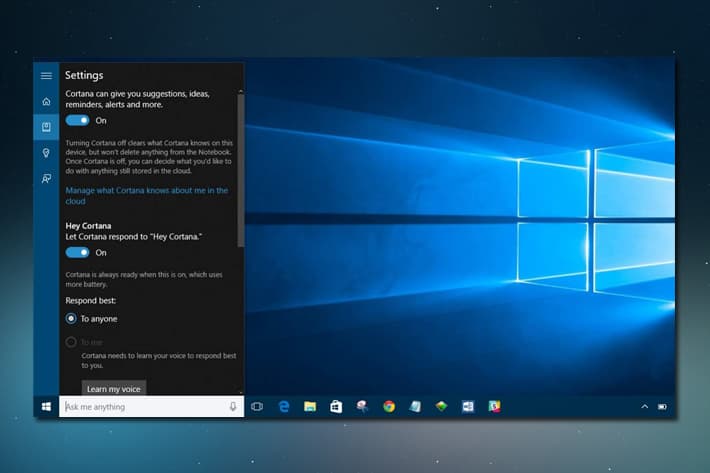The height and width of the screenshot is (473, 710).
Task: Open Slack from taskbar
Action: tap(494, 406)
